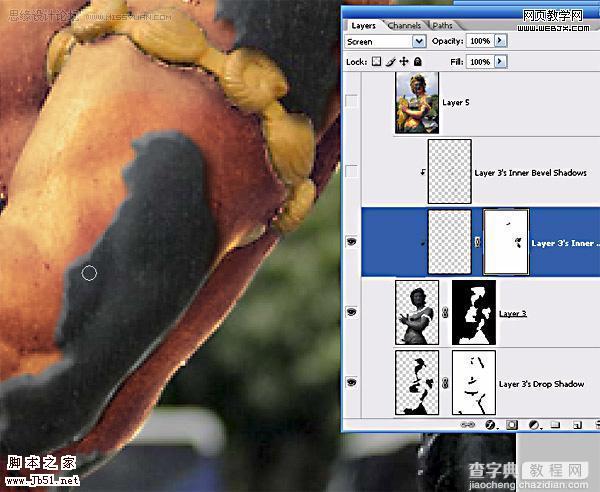Click mask link icon on selected Inner layer
The width and height of the screenshot is (600, 492).
click(477, 242)
